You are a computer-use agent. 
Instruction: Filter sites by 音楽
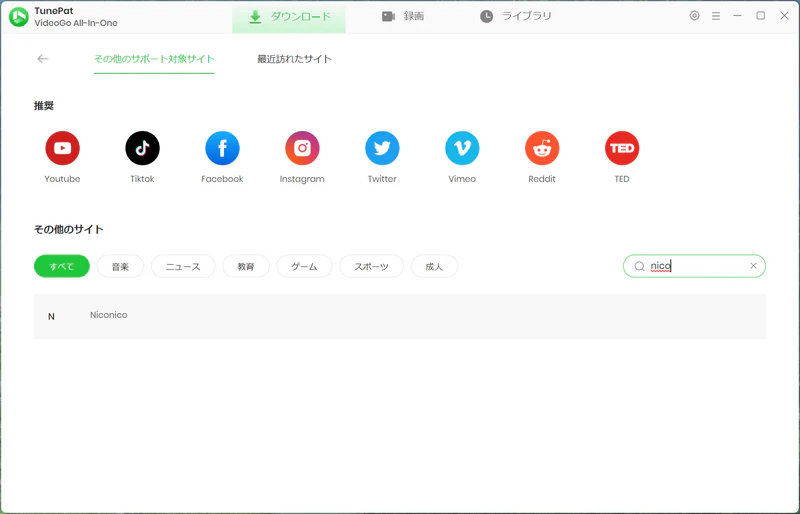(x=120, y=266)
